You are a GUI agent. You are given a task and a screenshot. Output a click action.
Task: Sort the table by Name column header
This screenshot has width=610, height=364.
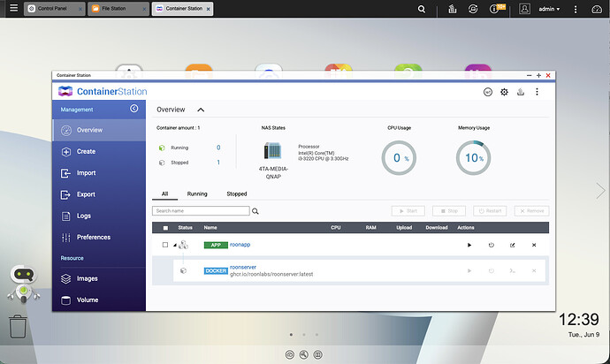(210, 228)
